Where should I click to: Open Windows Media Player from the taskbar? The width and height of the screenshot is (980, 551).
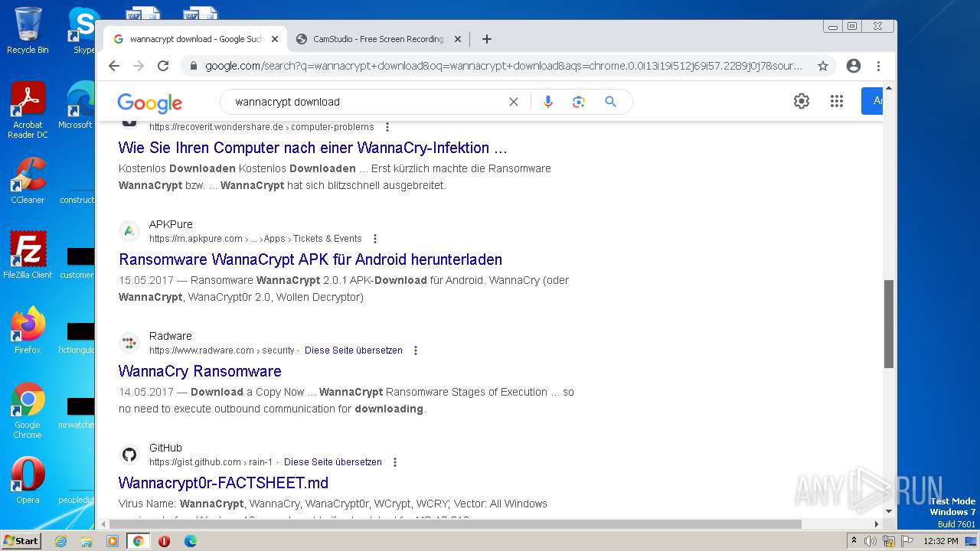pyautogui.click(x=113, y=541)
